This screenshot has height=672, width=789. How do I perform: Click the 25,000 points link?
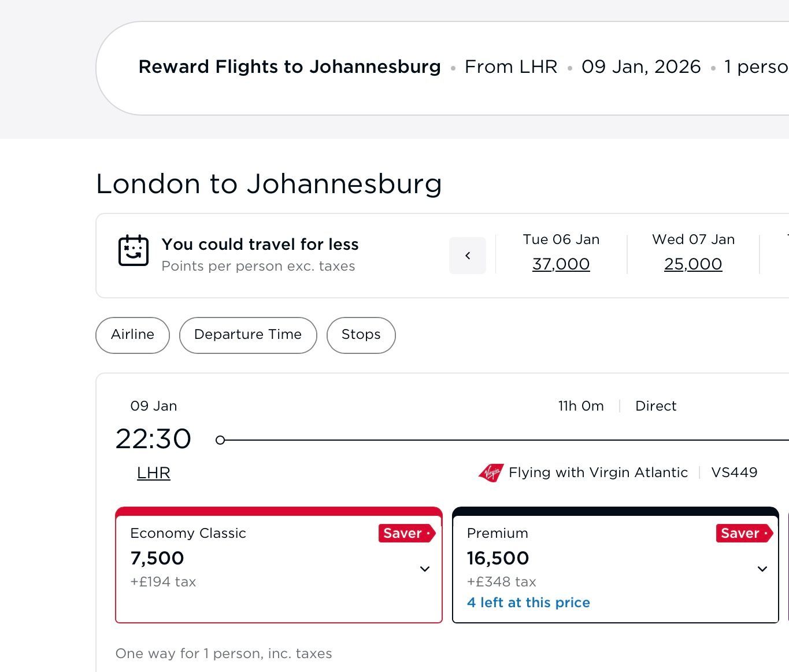(693, 264)
